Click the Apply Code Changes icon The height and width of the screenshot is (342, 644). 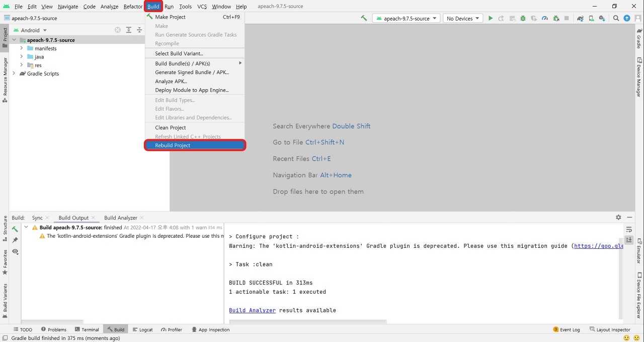tap(512, 18)
